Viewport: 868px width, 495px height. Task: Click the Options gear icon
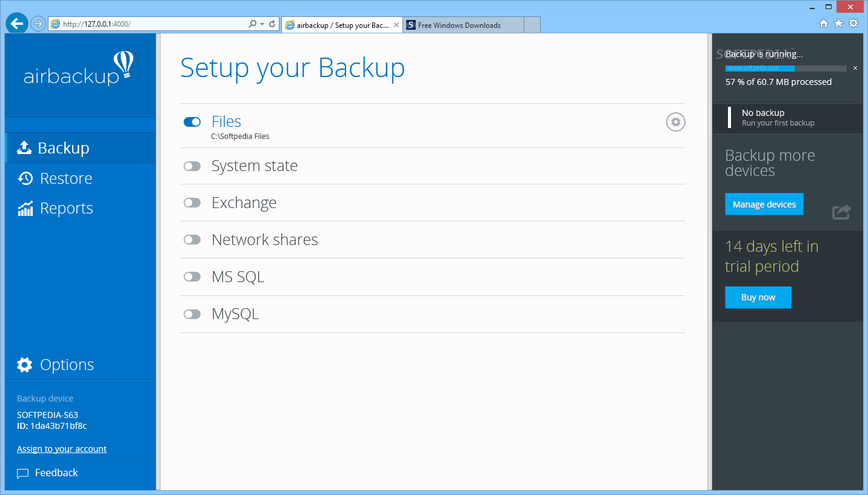pos(25,365)
